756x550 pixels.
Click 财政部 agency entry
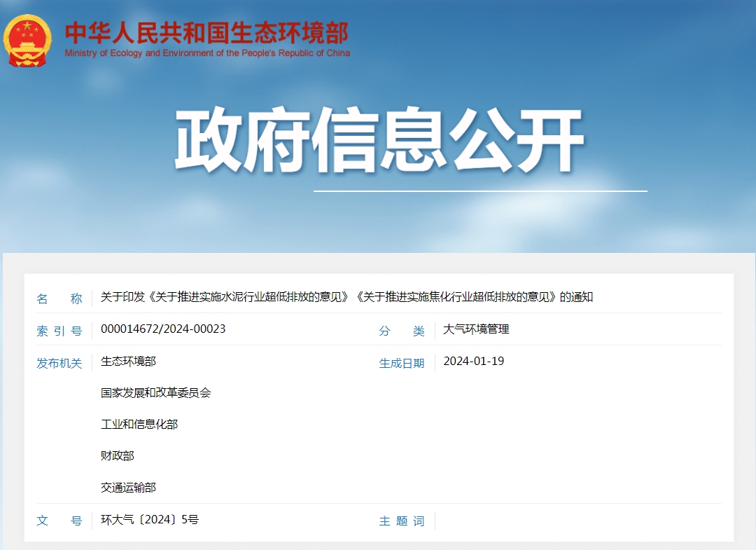pos(117,455)
